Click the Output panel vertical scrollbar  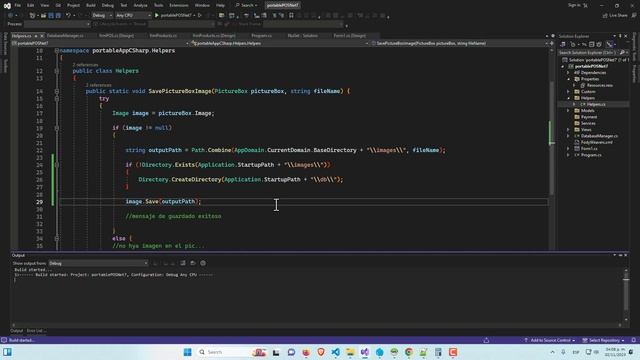coord(626,295)
